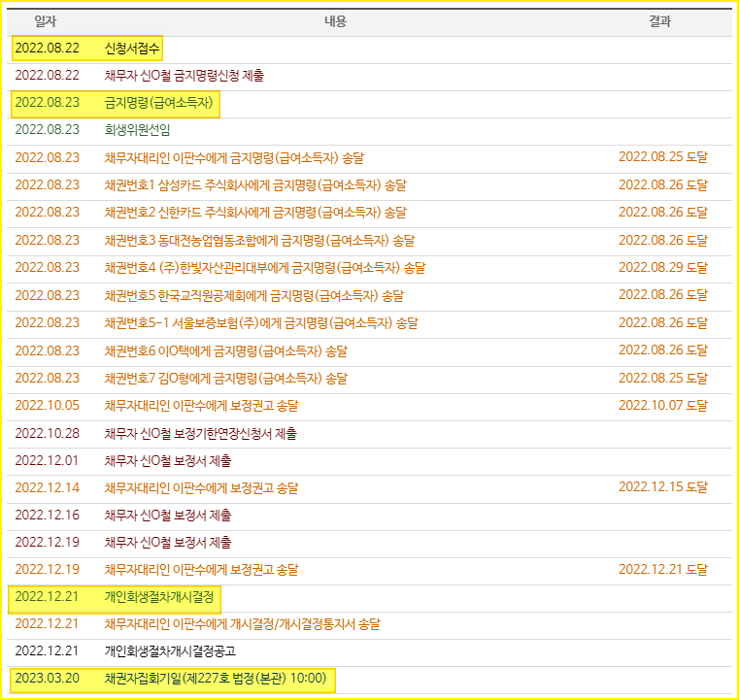Select 보정서 제출 entry dated 2022.12.19
The image size is (739, 700).
click(x=168, y=543)
